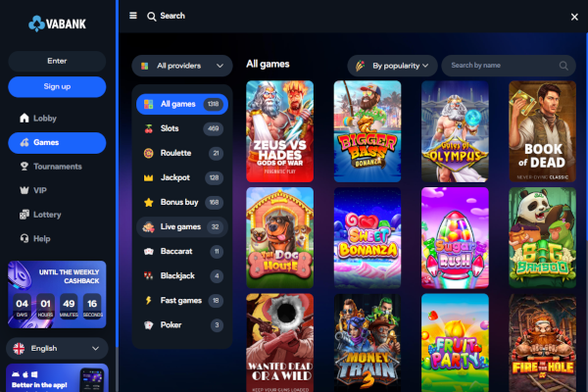The height and width of the screenshot is (392, 588).
Task: Click the Jackpot crown icon
Action: pos(149,177)
